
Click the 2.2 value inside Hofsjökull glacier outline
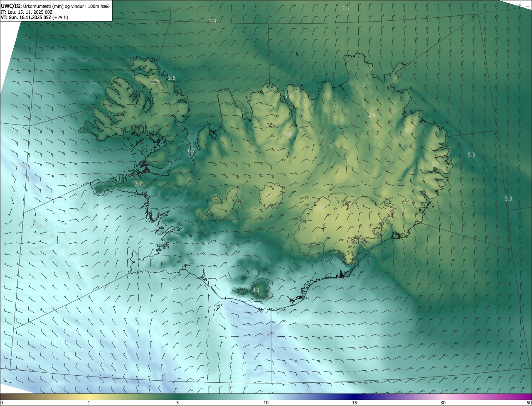(x=268, y=195)
